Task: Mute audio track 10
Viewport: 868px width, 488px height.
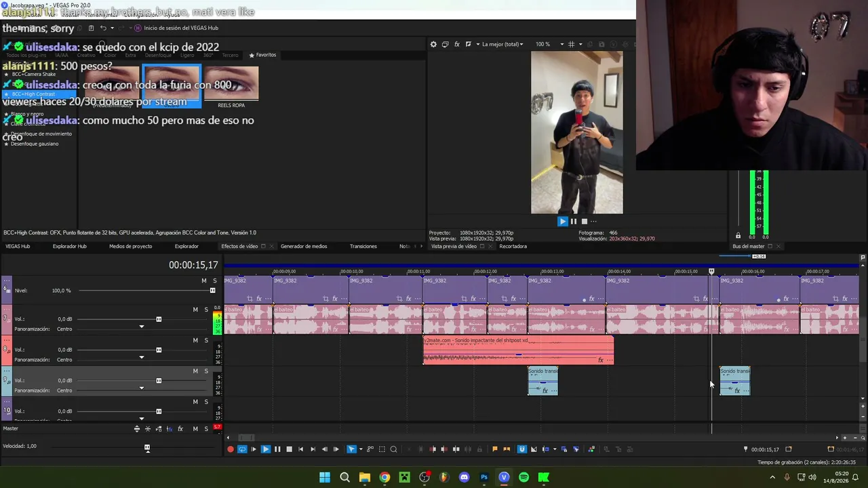Action: (195, 401)
